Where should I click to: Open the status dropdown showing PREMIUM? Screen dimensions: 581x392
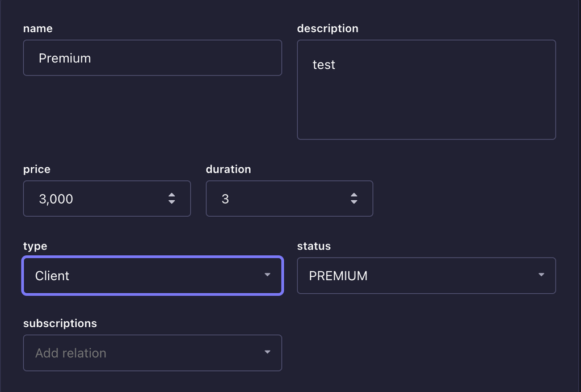pos(427,276)
